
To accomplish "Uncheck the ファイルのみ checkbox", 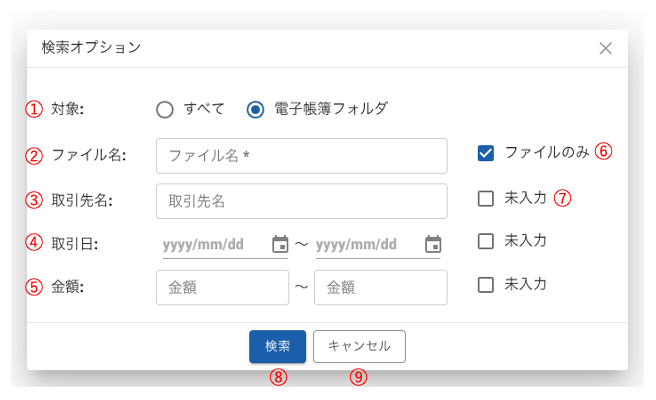I will (x=486, y=153).
